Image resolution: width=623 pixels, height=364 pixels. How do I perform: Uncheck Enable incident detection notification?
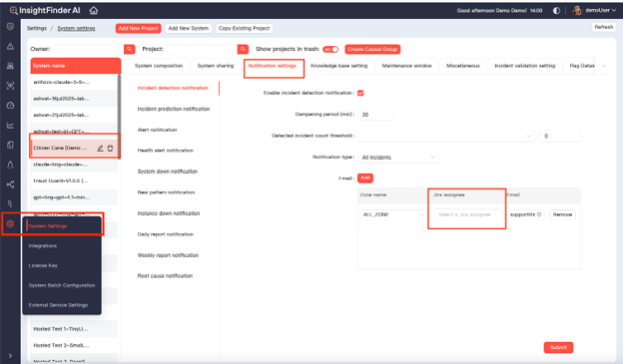360,93
